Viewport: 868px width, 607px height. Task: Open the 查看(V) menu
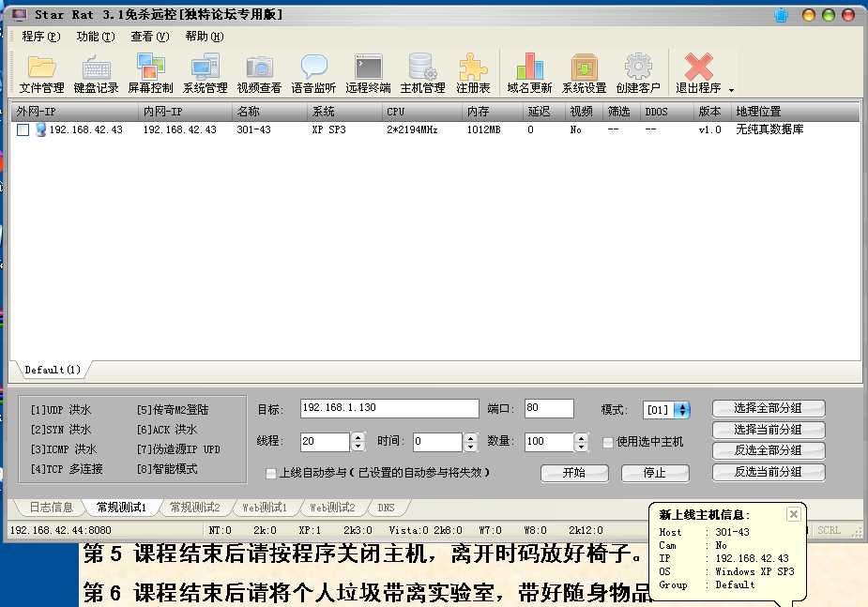point(149,37)
